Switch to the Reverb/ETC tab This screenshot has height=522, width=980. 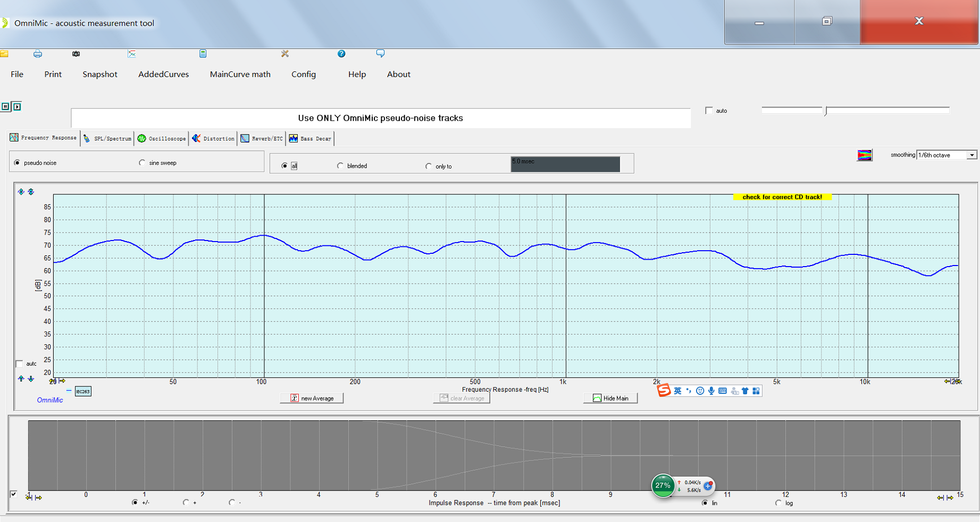(x=262, y=138)
